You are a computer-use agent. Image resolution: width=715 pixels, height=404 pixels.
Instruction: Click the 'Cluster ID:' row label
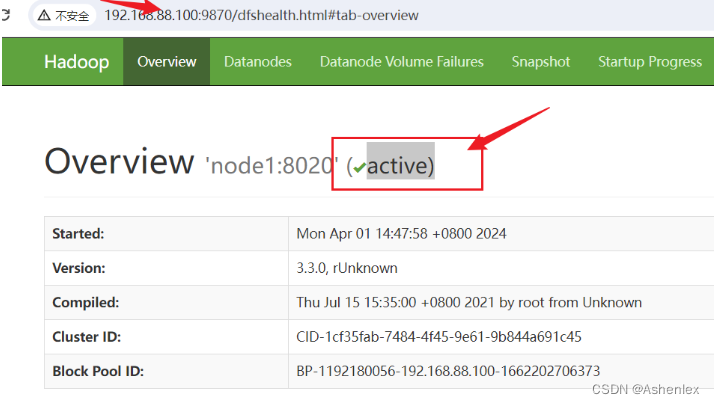pyautogui.click(x=86, y=337)
